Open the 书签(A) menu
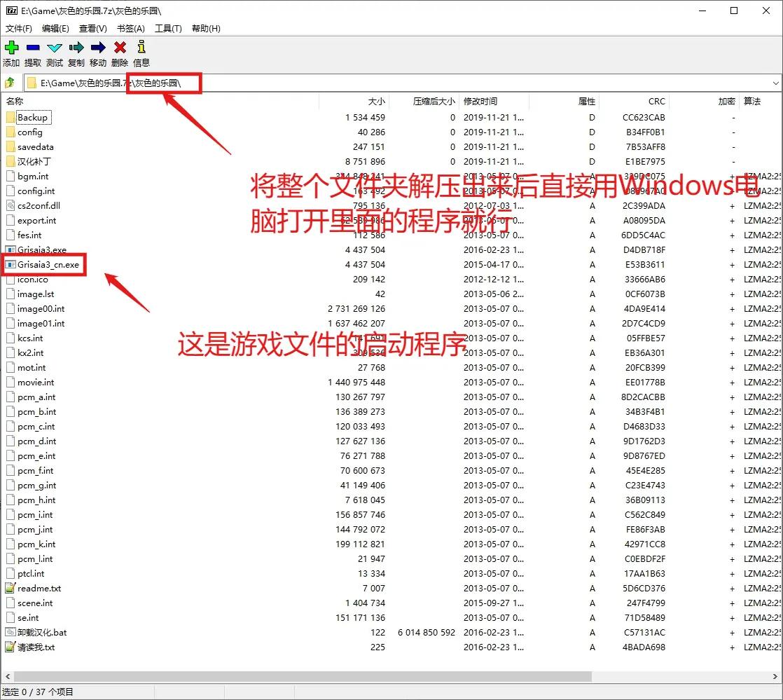Screen dimensions: 783x700 point(130,29)
